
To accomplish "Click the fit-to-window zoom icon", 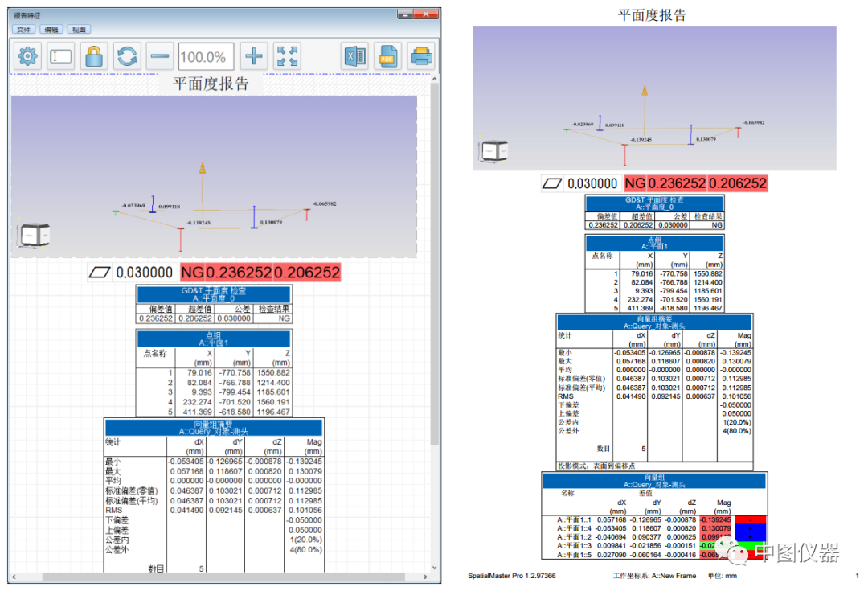I will (x=287, y=56).
